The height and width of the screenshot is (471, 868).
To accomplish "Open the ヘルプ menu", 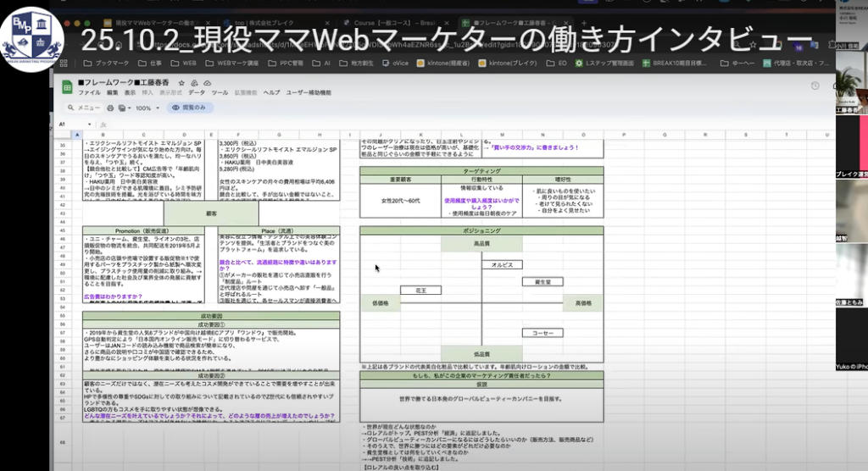I will 271,91.
